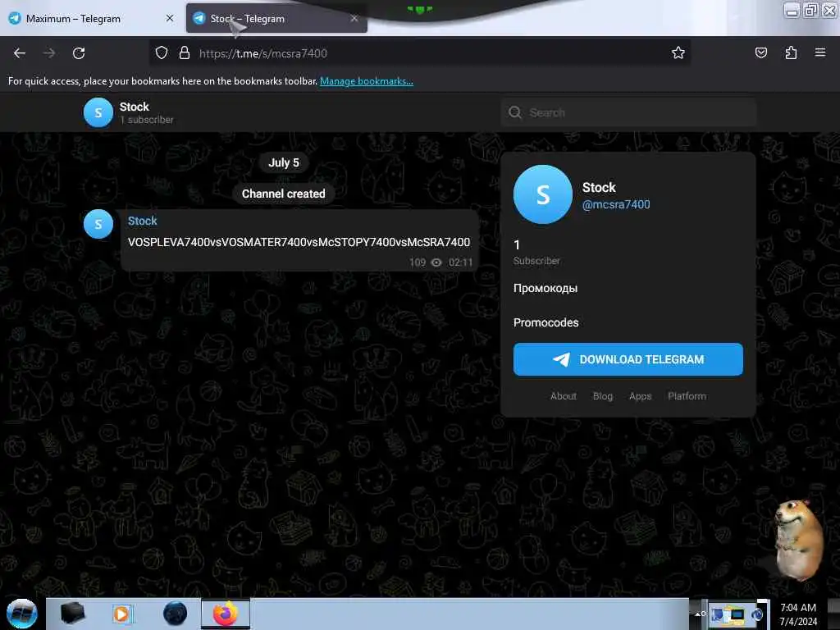Close the Maximum – Telegram tab
The image size is (840, 630).
[170, 18]
